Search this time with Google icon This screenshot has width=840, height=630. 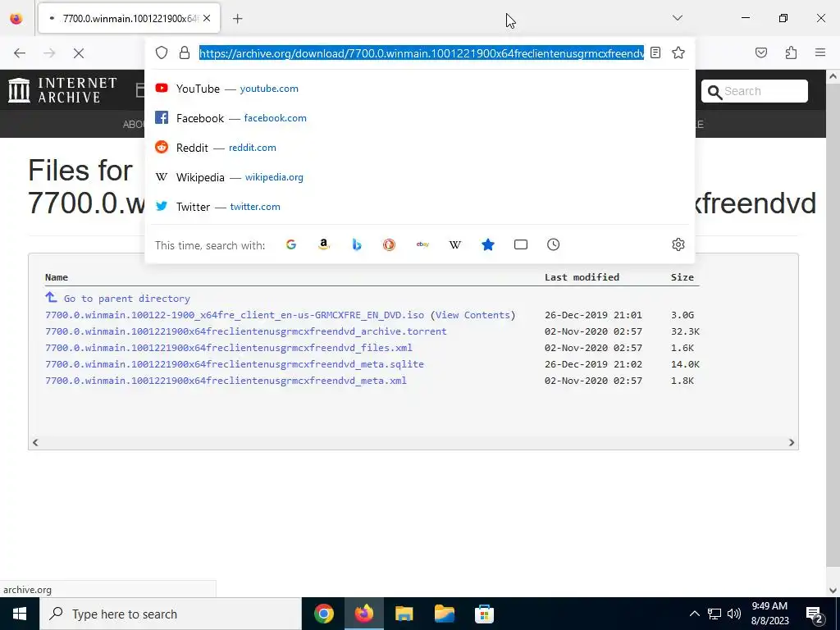(x=291, y=244)
